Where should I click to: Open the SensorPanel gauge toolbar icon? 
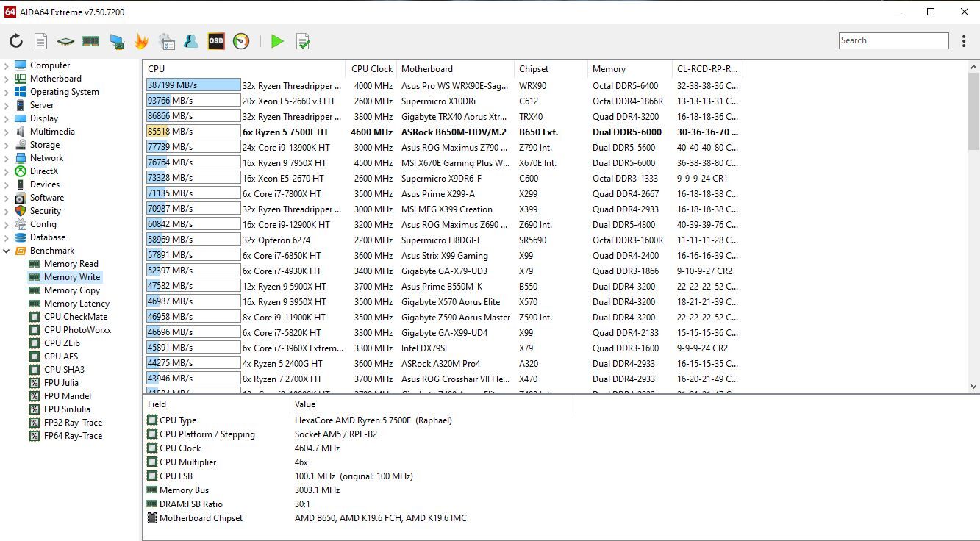(x=241, y=41)
